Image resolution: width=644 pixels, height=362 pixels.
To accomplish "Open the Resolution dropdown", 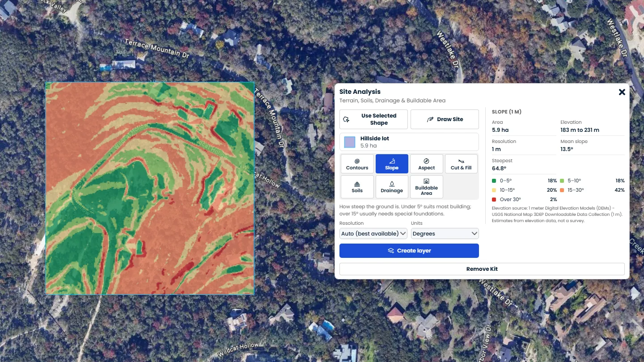I will coord(373,233).
